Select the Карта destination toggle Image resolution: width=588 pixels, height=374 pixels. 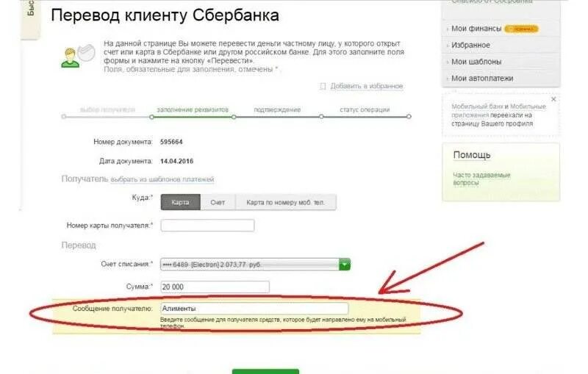[180, 202]
